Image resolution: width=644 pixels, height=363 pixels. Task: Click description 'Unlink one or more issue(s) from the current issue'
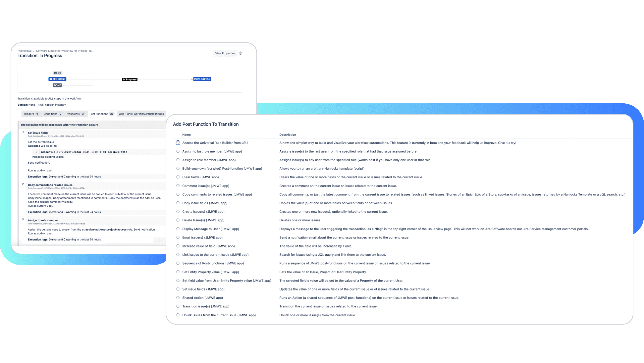click(317, 315)
